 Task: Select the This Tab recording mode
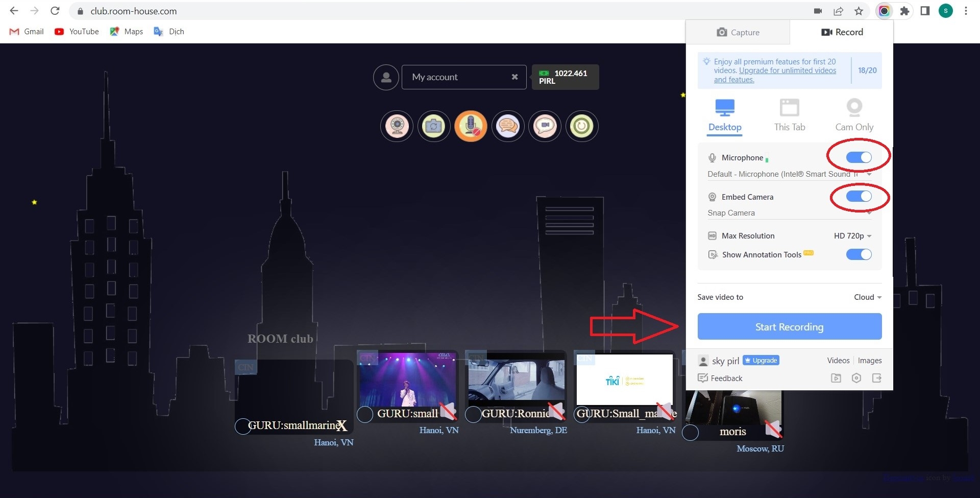pyautogui.click(x=789, y=115)
